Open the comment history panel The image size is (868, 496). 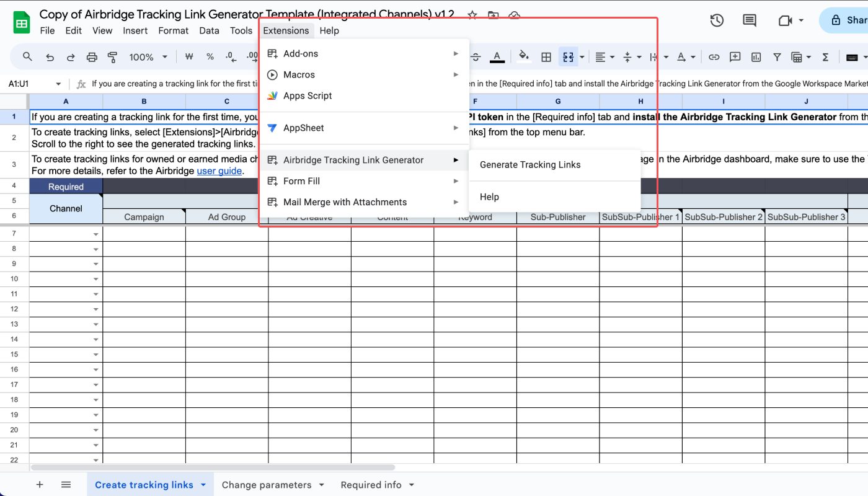tap(749, 20)
